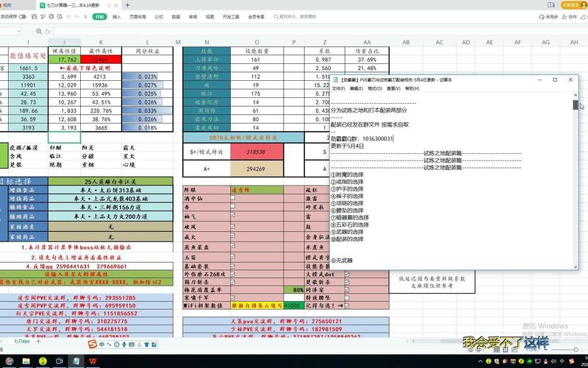The image size is (588, 368).
Task: Select the 七刀dps sheet tab
Action: point(21,342)
